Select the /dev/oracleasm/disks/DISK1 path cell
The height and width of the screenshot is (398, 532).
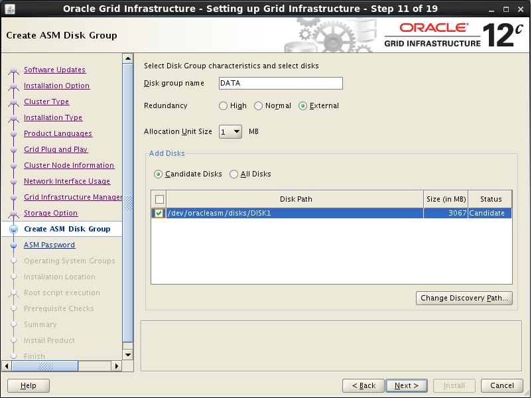click(295, 213)
